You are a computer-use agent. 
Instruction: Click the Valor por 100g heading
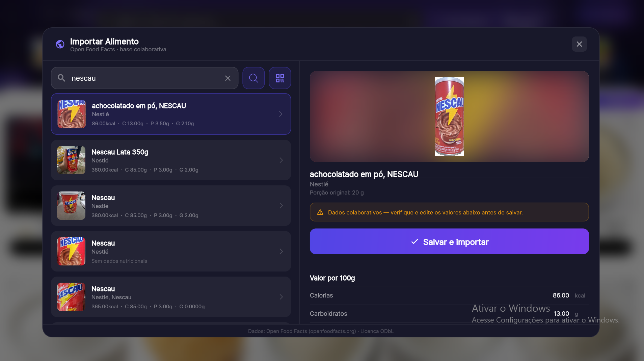[x=332, y=278]
